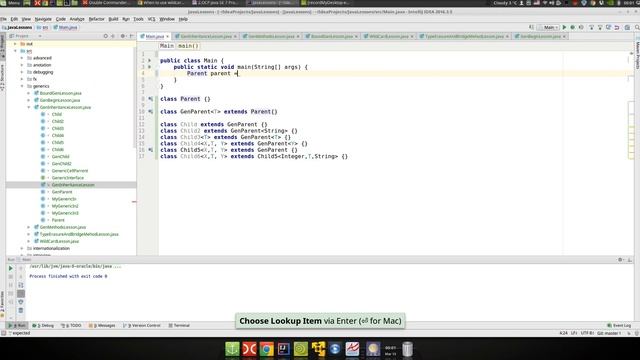Expand the advanced package node
Viewport: 640px width, 360px height.
[x=22, y=58]
